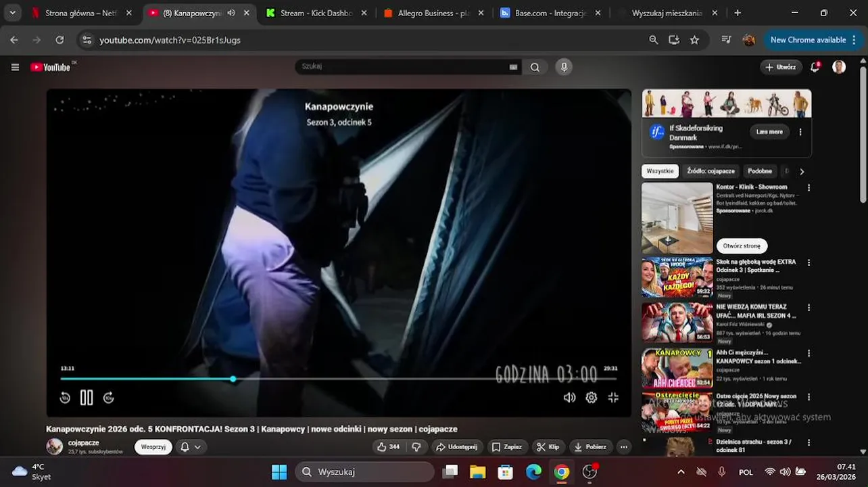
Task: Open the account avatar menu
Action: (839, 67)
